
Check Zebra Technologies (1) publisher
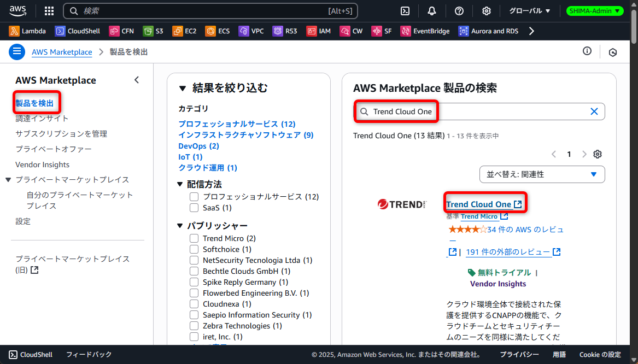pyautogui.click(x=194, y=326)
